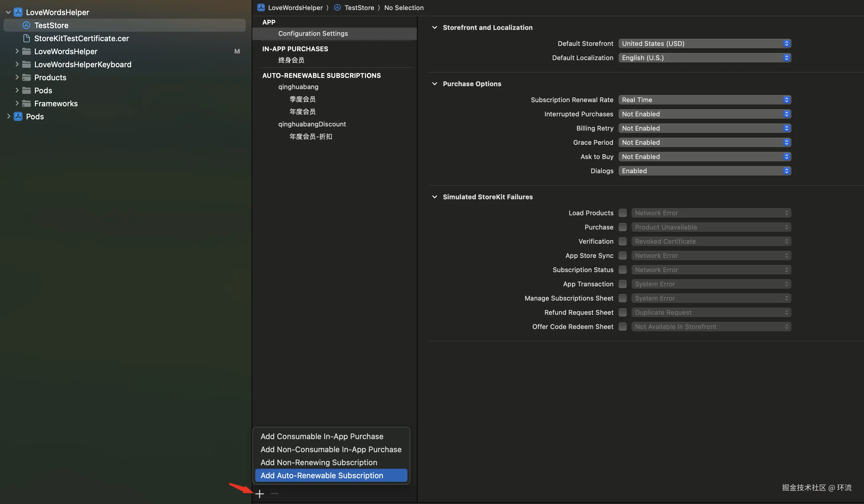This screenshot has height=504, width=864.
Task: Enable the Load Products failure checkbox
Action: tap(623, 213)
